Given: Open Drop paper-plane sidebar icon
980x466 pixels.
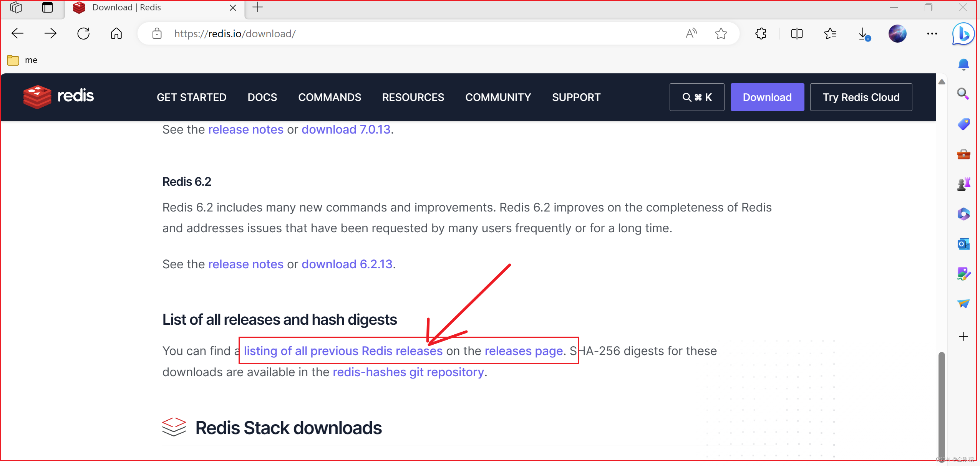Looking at the screenshot, I should click(x=963, y=304).
